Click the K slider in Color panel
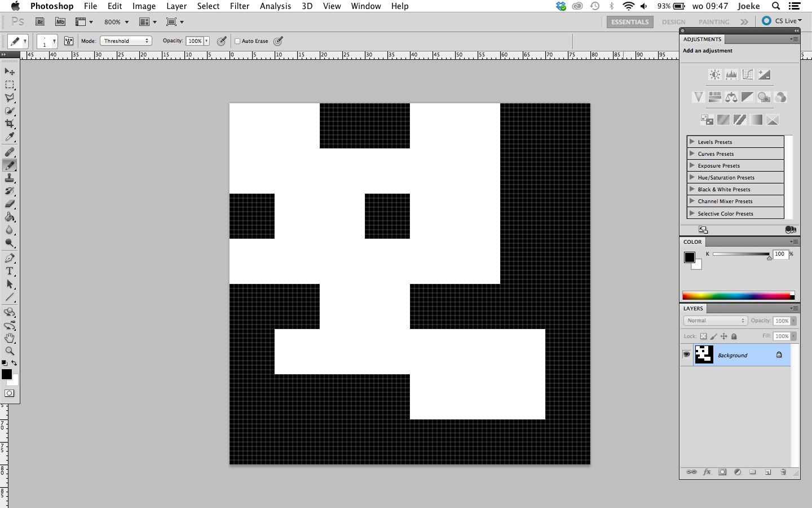This screenshot has width=812, height=508. pyautogui.click(x=741, y=254)
